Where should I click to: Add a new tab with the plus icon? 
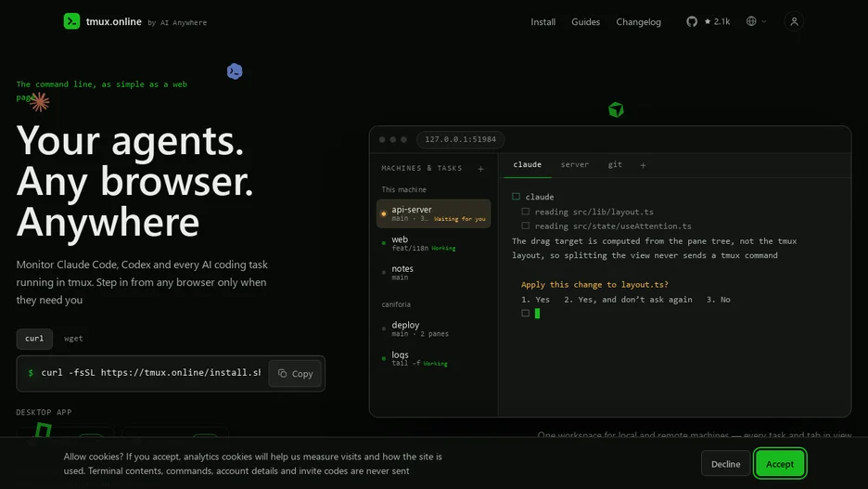(x=643, y=165)
